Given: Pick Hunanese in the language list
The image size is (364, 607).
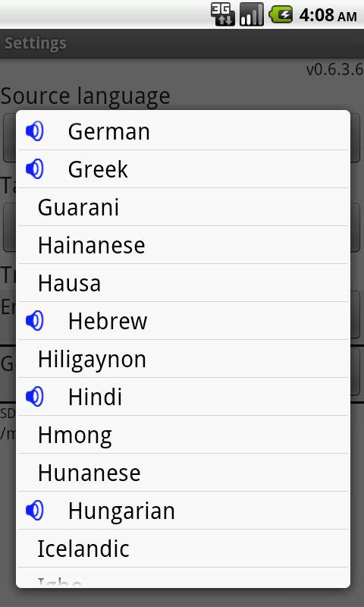Looking at the screenshot, I should click(184, 473).
